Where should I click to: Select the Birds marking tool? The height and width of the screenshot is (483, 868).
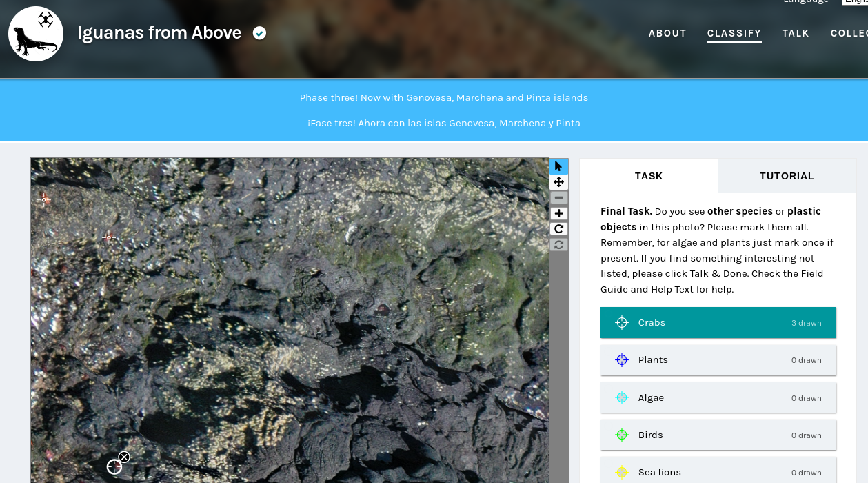click(x=718, y=435)
